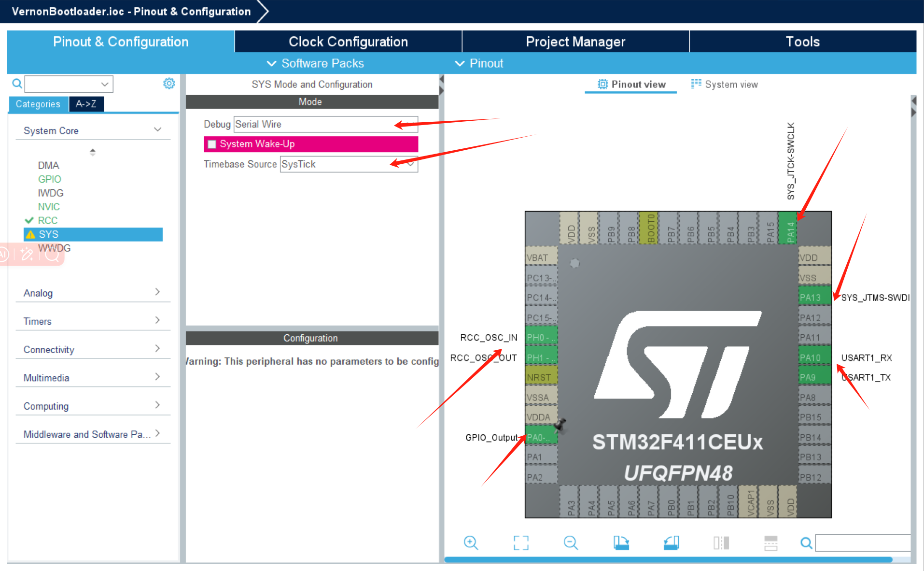
Task: Click the sort arrows under System Core
Action: point(93,152)
